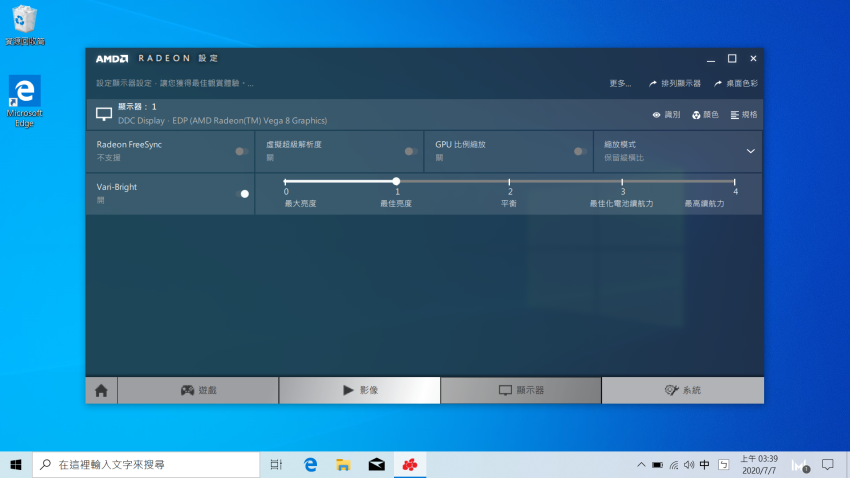Set Vari-Bright slider to level 2 平衡
This screenshot has width=850, height=478.
click(509, 182)
